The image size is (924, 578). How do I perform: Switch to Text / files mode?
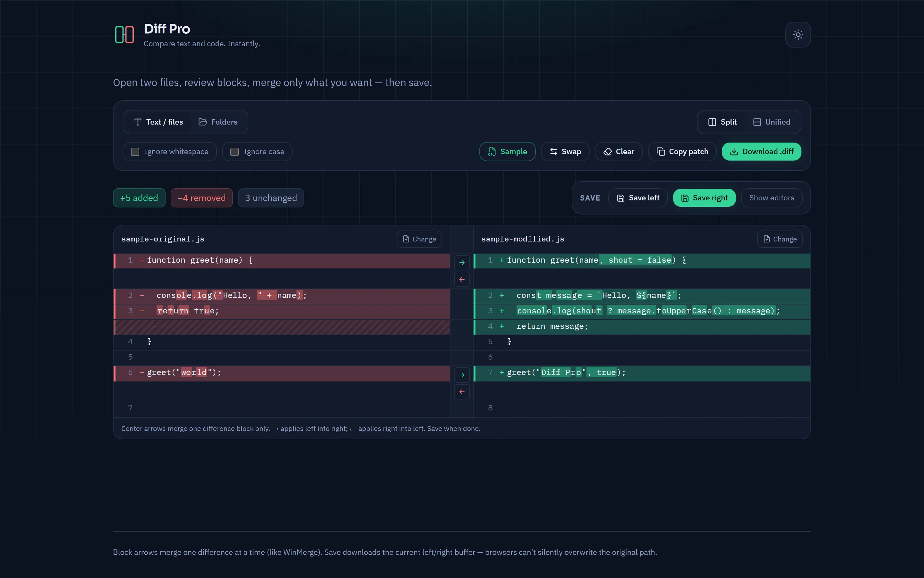[x=158, y=122]
